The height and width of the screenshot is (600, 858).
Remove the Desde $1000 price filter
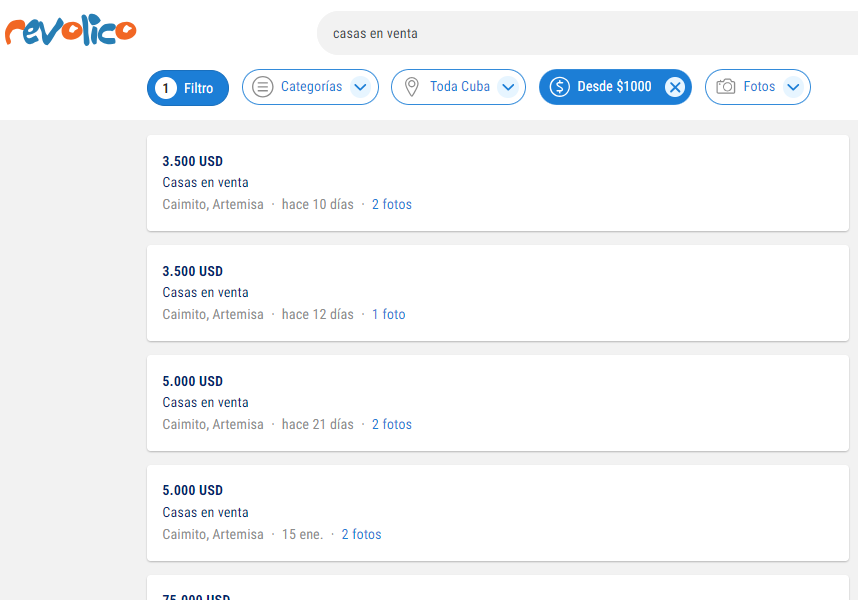point(675,86)
